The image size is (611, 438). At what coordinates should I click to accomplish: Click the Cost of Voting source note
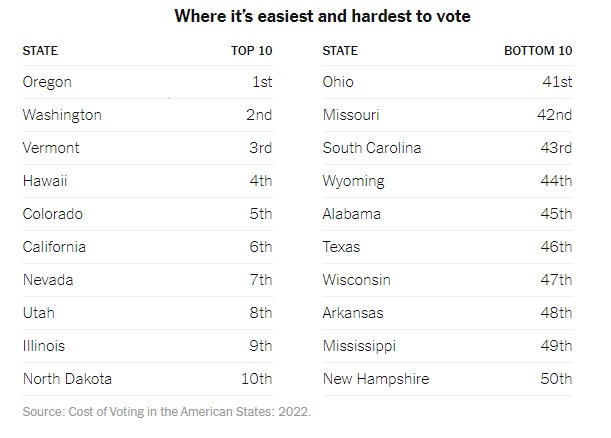click(167, 410)
